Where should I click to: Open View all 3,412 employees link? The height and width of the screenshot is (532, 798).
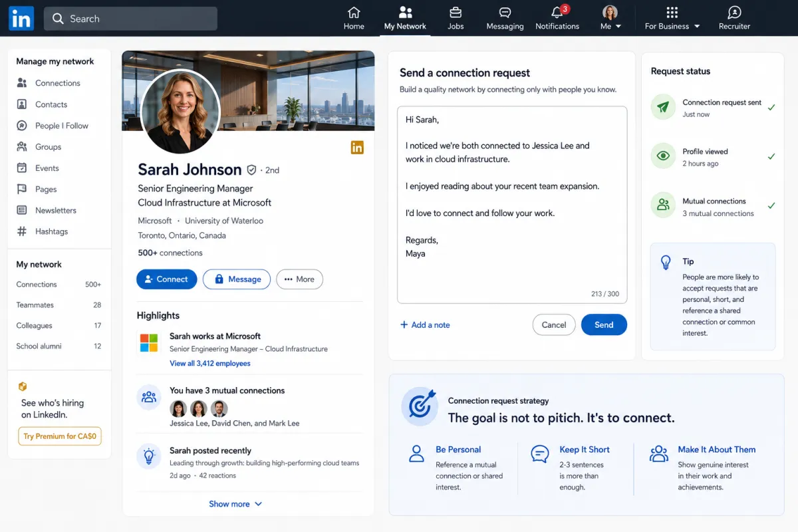(x=210, y=364)
